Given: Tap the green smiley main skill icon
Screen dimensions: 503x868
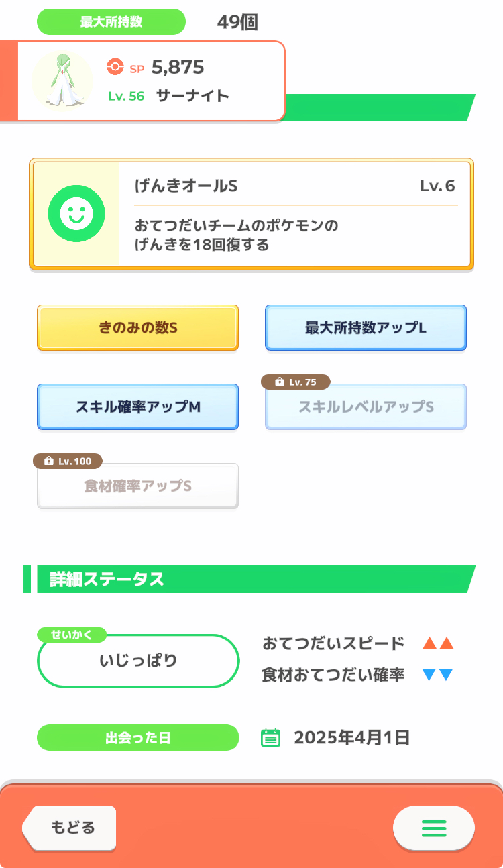Looking at the screenshot, I should click(76, 214).
